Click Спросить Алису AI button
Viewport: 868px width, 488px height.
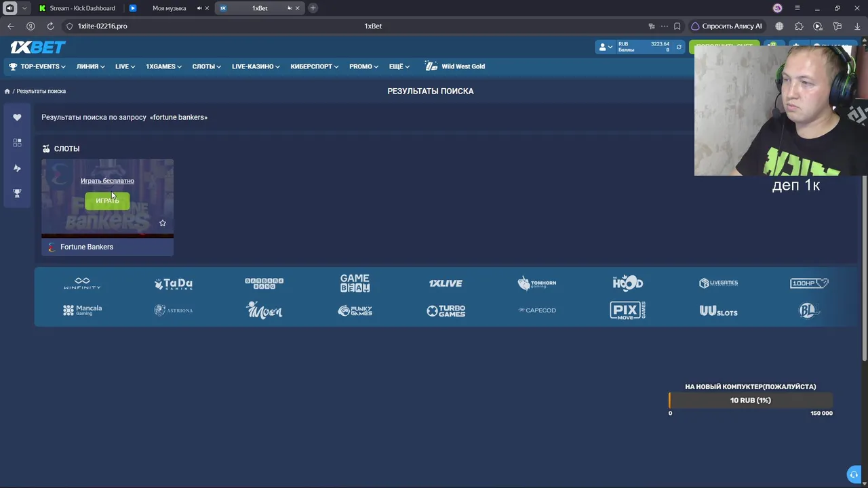coord(726,26)
